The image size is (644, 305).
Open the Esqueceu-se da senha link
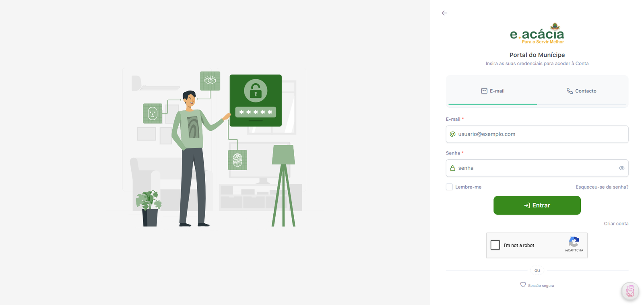point(602,187)
